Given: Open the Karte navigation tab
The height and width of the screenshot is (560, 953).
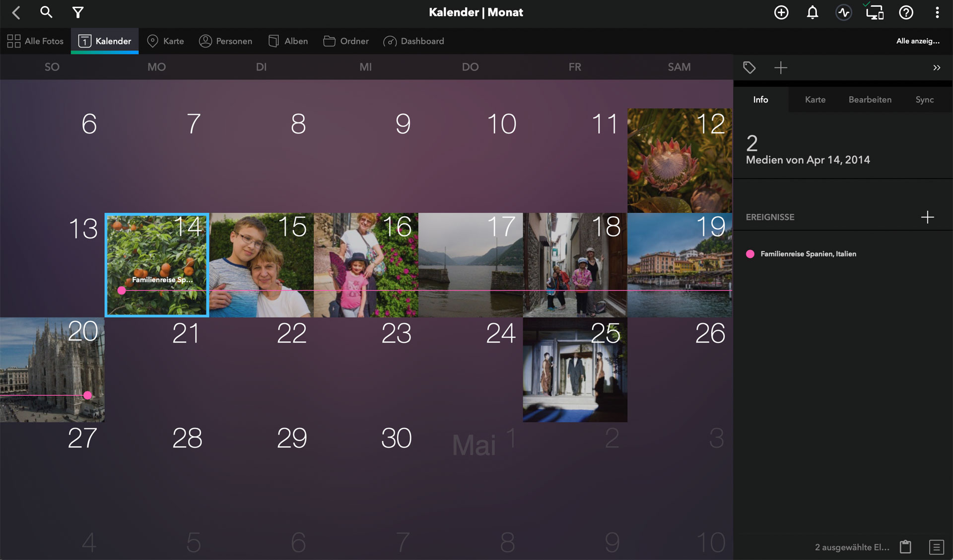Looking at the screenshot, I should 166,41.
